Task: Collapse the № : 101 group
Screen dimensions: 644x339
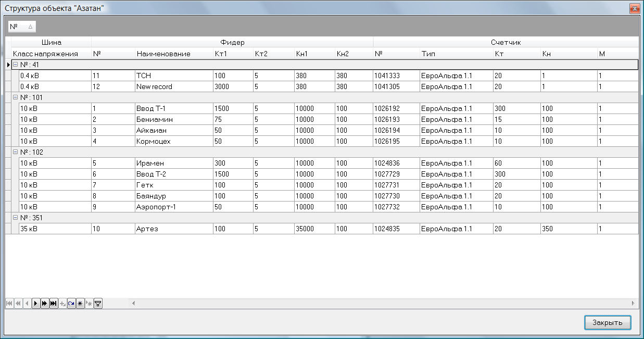Action: (x=15, y=97)
